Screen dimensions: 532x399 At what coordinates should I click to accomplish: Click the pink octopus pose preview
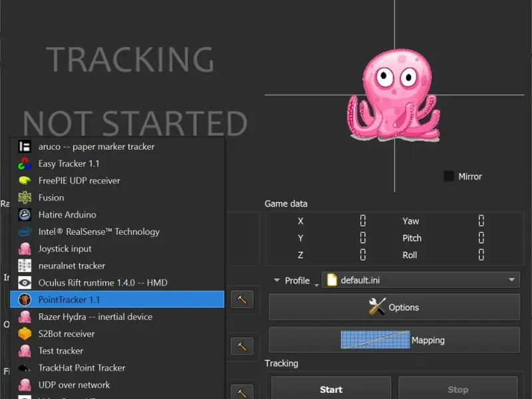pos(394,95)
